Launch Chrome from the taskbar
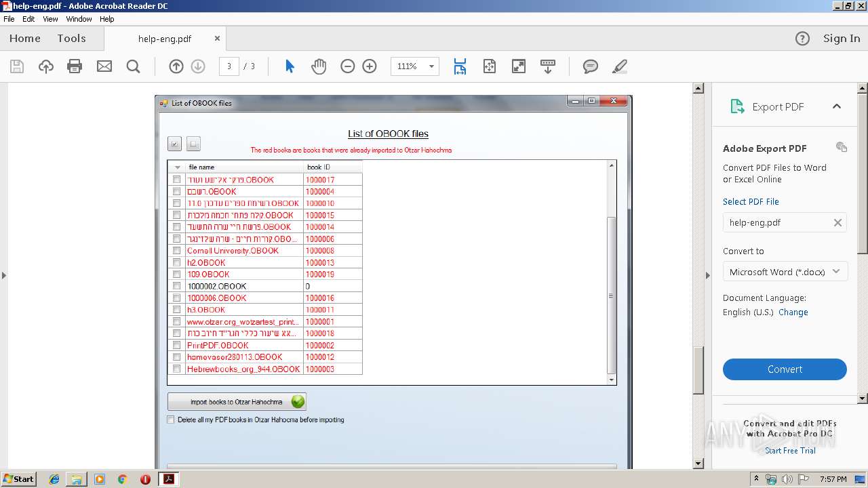Screen dimensions: 868x488 point(122,479)
